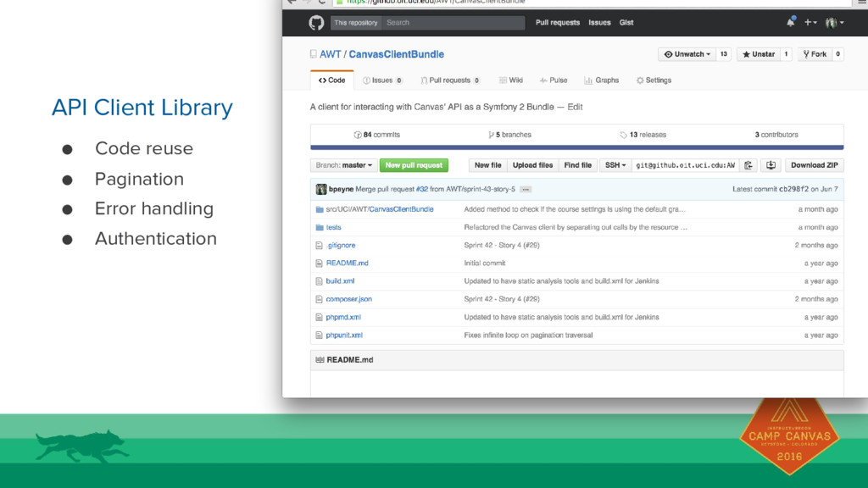Open the Graphs tab

[602, 80]
